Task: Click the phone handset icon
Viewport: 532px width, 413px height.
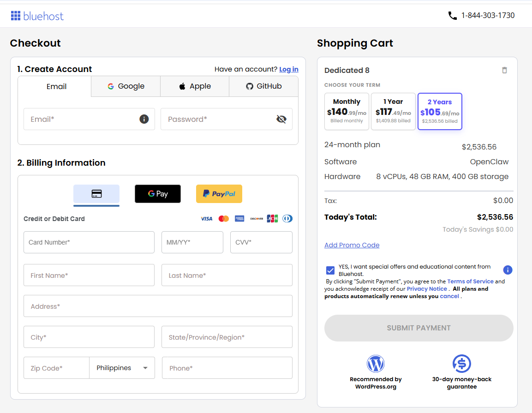Action: click(x=452, y=16)
